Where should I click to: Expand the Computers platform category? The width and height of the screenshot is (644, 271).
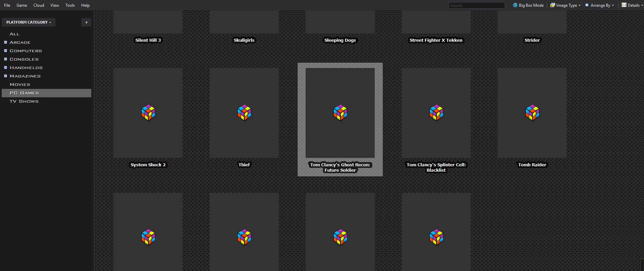tap(5, 51)
